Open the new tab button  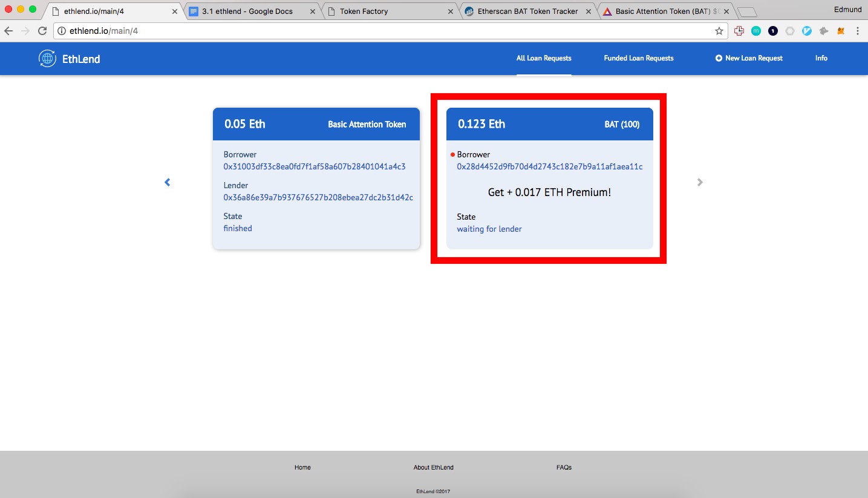(748, 11)
